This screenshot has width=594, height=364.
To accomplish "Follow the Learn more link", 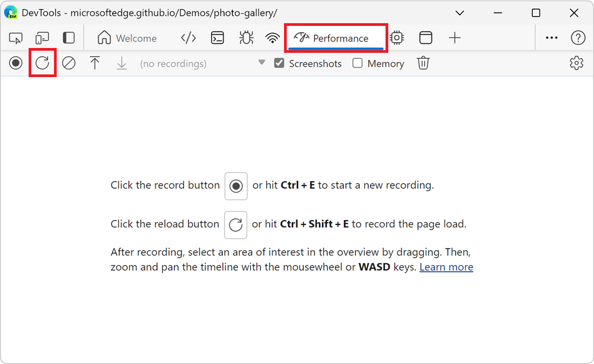I will coord(446,267).
